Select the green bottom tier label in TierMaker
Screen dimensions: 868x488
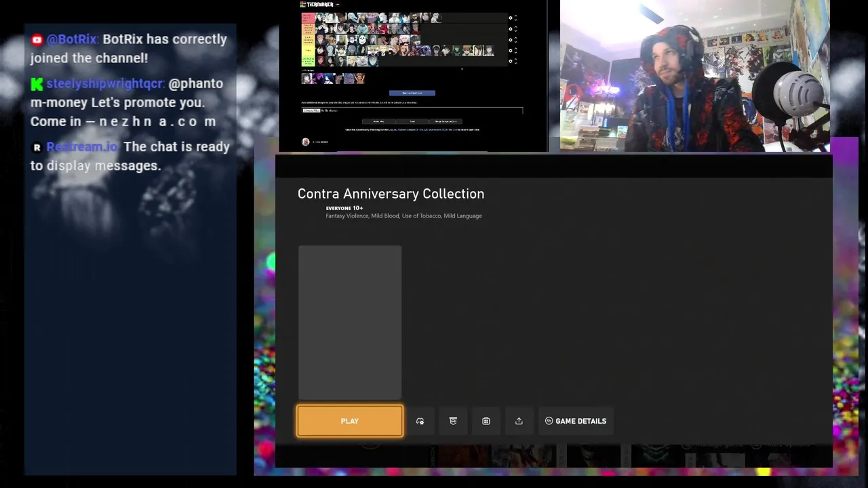click(309, 61)
